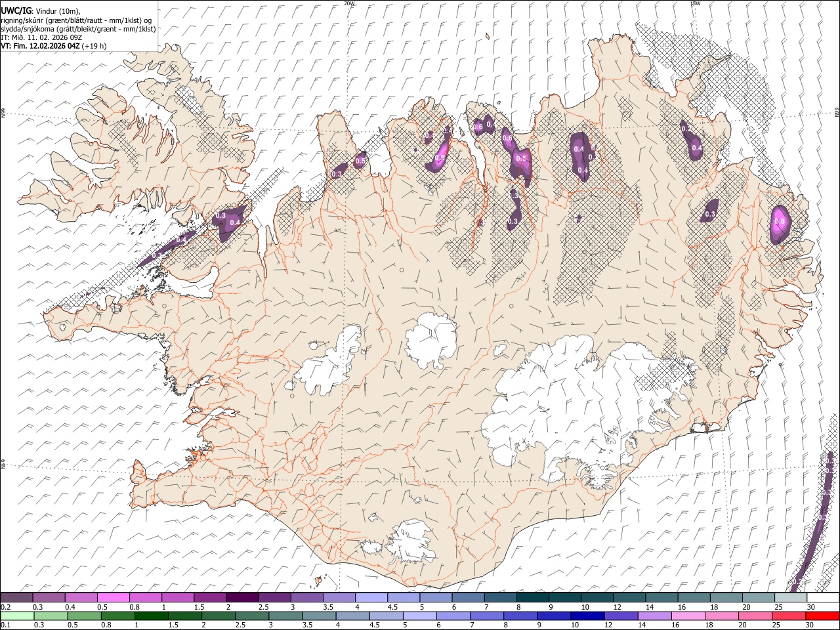This screenshot has width=840, height=630.
Task: Click the white Langjökull glacier west of Hofsjökull
Action: point(331,364)
